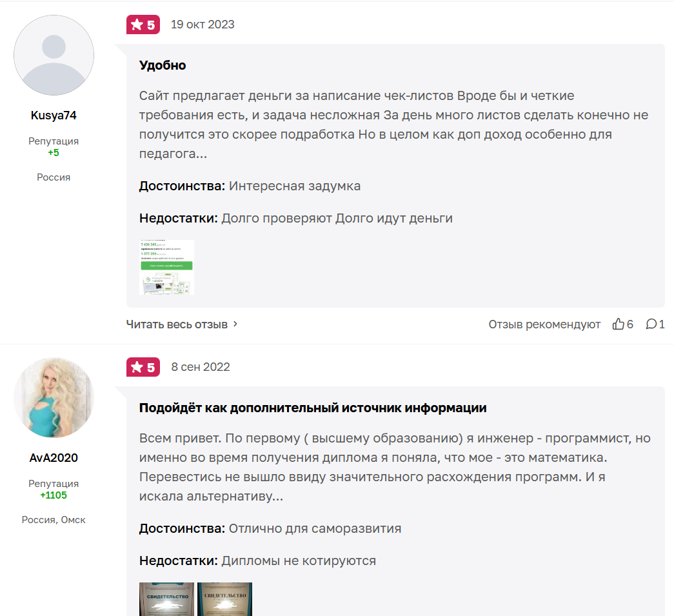Open comments bubble on Kusya74's review
Screen dimensions: 674x616
(651, 324)
